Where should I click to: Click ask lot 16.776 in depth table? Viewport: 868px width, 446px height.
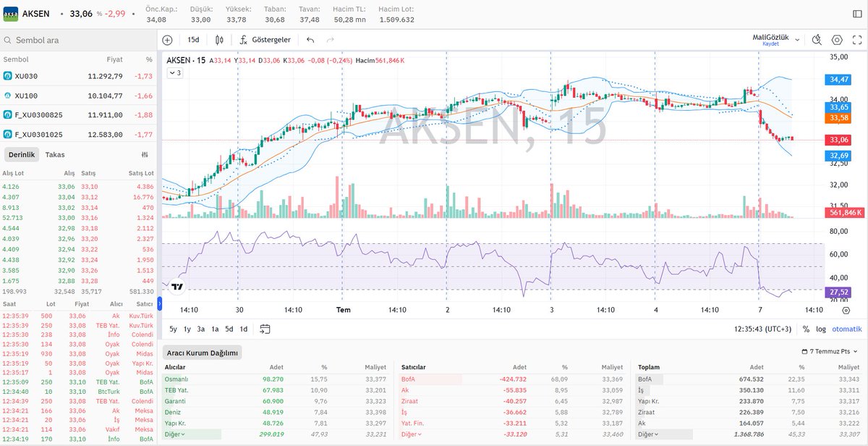tap(143, 197)
